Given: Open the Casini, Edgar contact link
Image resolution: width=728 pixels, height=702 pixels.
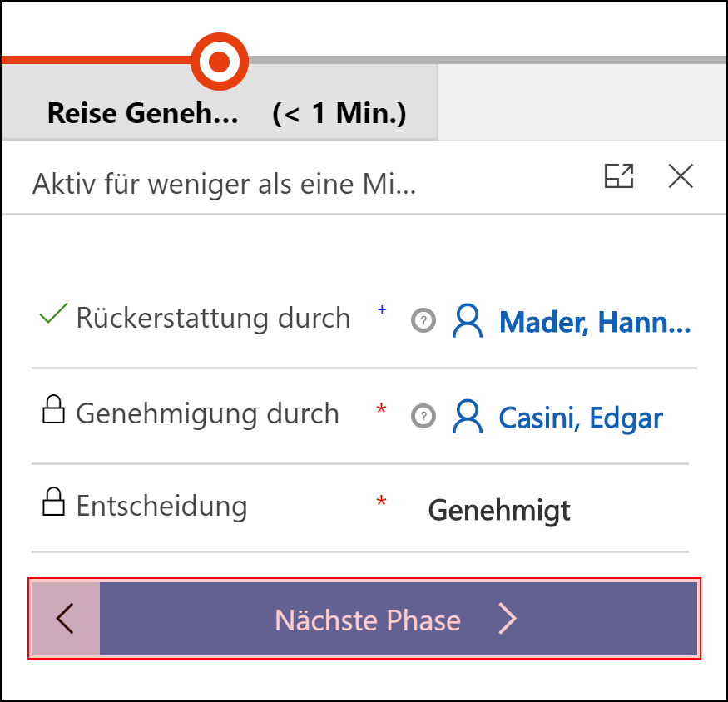Looking at the screenshot, I should coord(581,418).
